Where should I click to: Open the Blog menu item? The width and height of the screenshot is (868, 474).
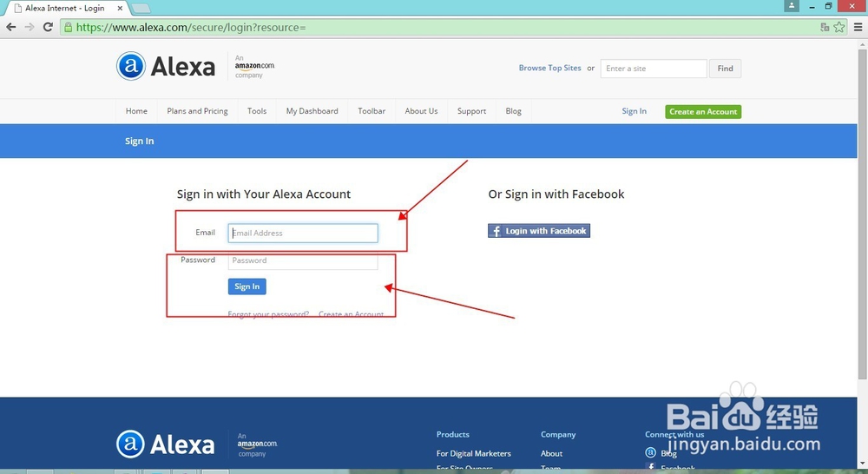(513, 111)
